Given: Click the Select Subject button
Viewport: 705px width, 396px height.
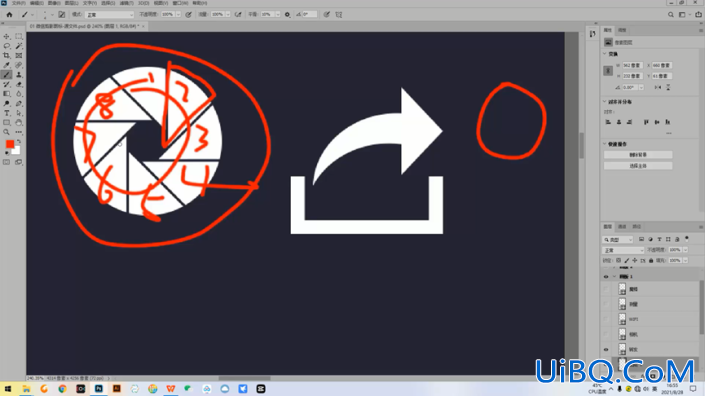Looking at the screenshot, I should (x=638, y=166).
